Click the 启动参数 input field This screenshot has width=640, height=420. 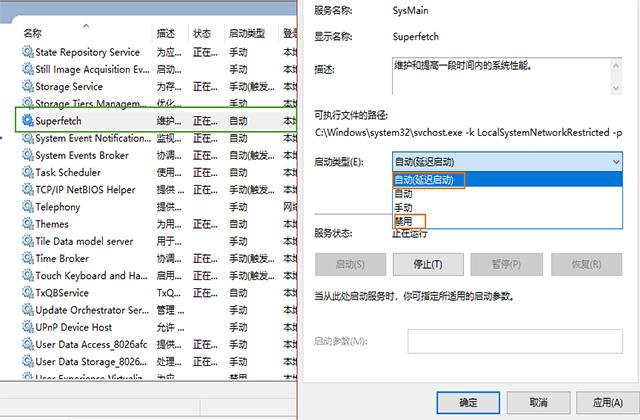[x=515, y=341]
